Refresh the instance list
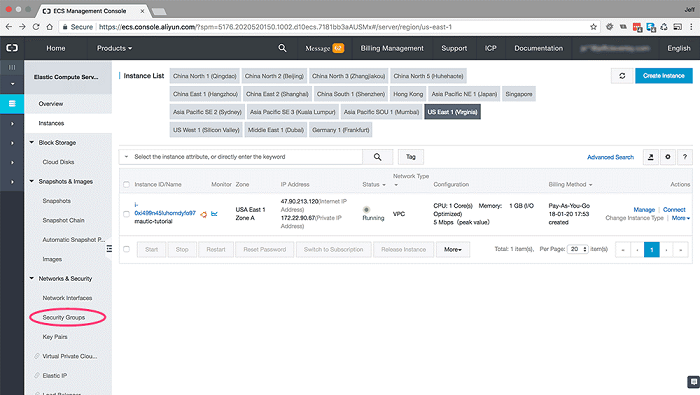Viewport: 700px width, 395px height. [x=622, y=76]
